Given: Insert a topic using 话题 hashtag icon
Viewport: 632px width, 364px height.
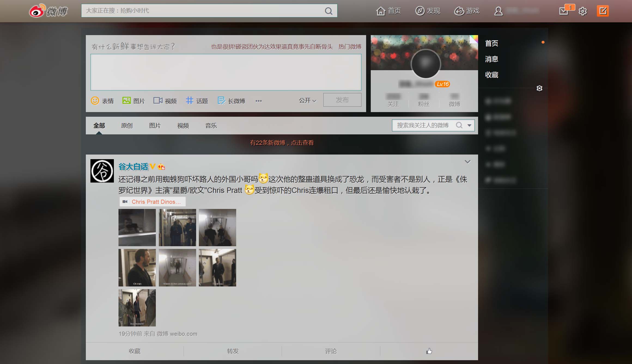Looking at the screenshot, I should 189,101.
